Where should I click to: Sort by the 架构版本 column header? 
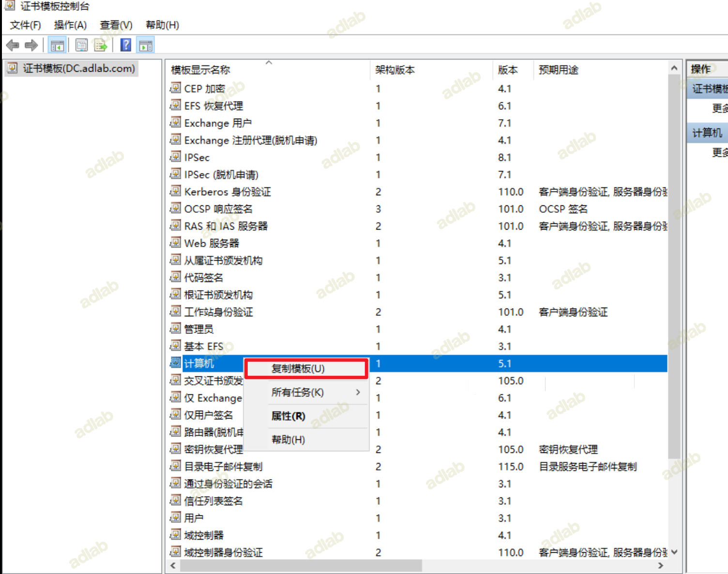click(431, 70)
